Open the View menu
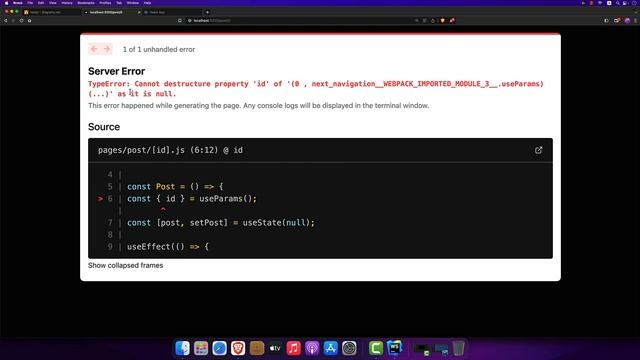Image resolution: width=640 pixels, height=360 pixels. [53, 3]
